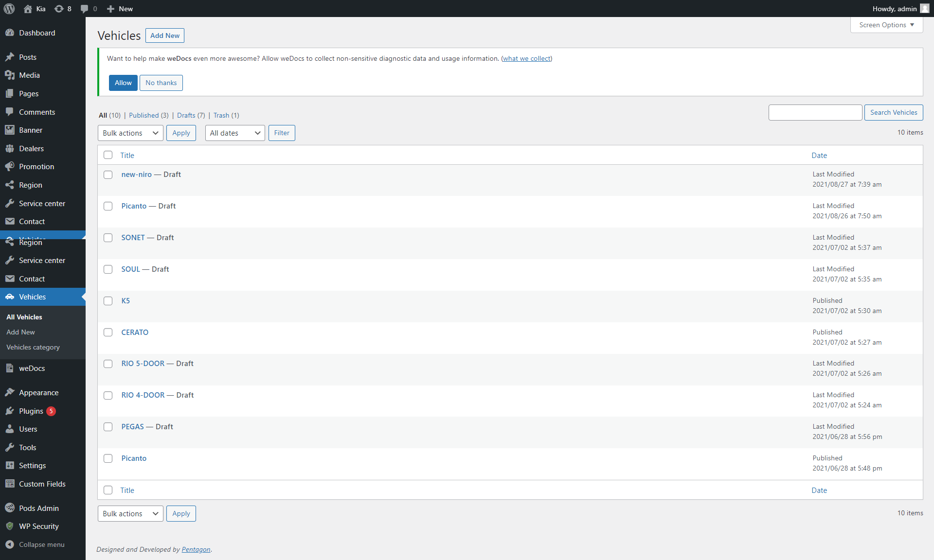Click the Filter button
Image resolution: width=934 pixels, height=560 pixels.
(x=282, y=133)
